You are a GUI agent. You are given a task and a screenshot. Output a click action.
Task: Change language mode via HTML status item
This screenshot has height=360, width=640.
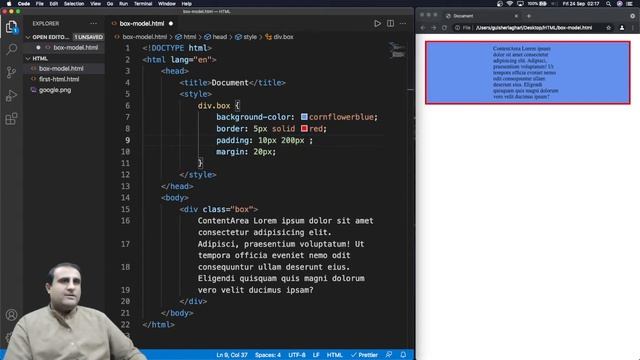334,355
